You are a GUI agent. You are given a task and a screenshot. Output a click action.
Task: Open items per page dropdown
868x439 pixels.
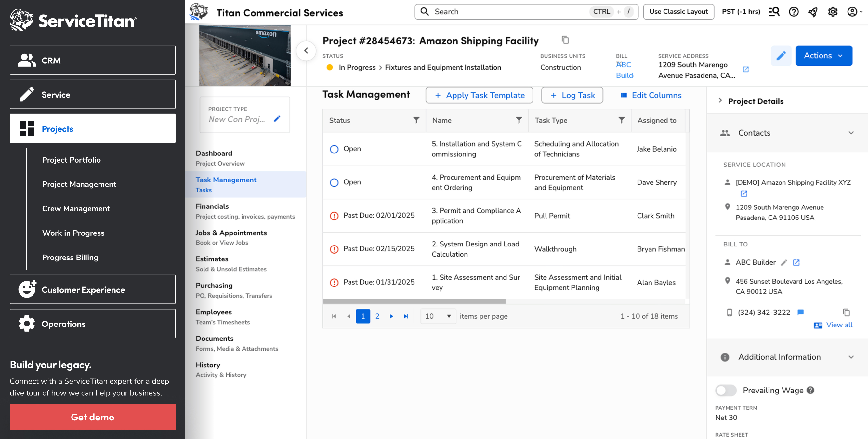(438, 316)
